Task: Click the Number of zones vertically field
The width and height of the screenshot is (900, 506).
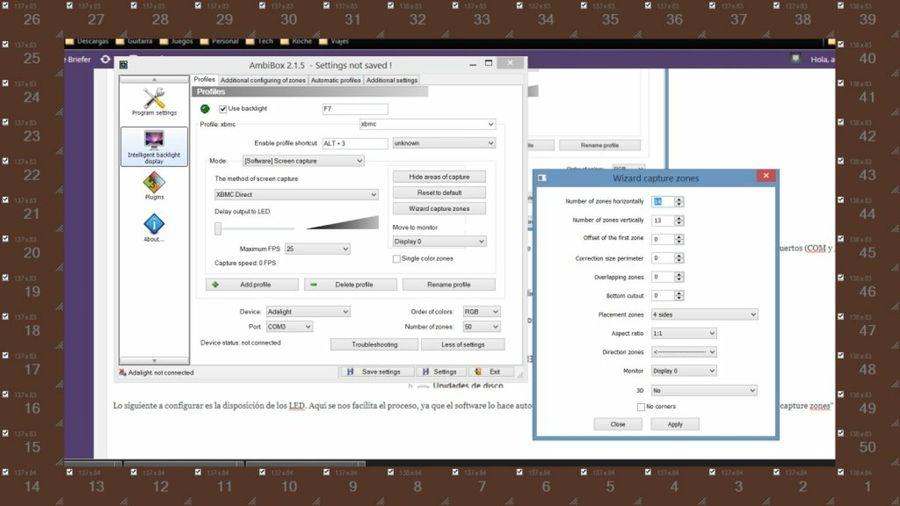Action: point(661,220)
